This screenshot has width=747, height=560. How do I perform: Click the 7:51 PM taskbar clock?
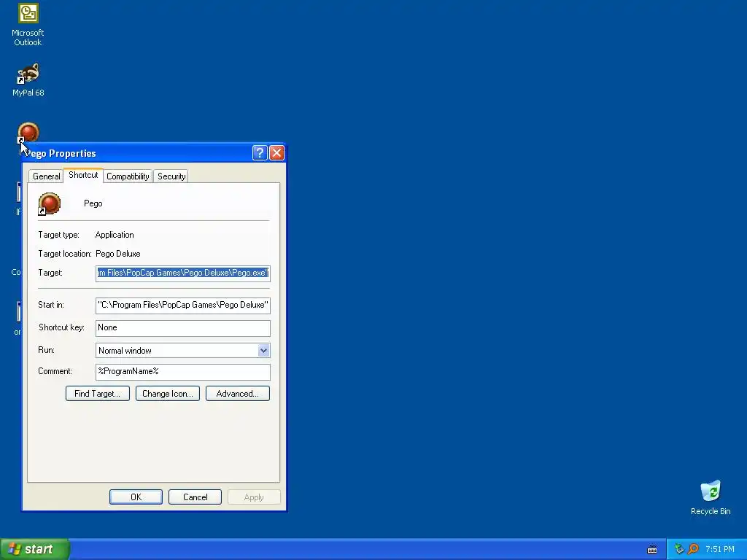[720, 549]
